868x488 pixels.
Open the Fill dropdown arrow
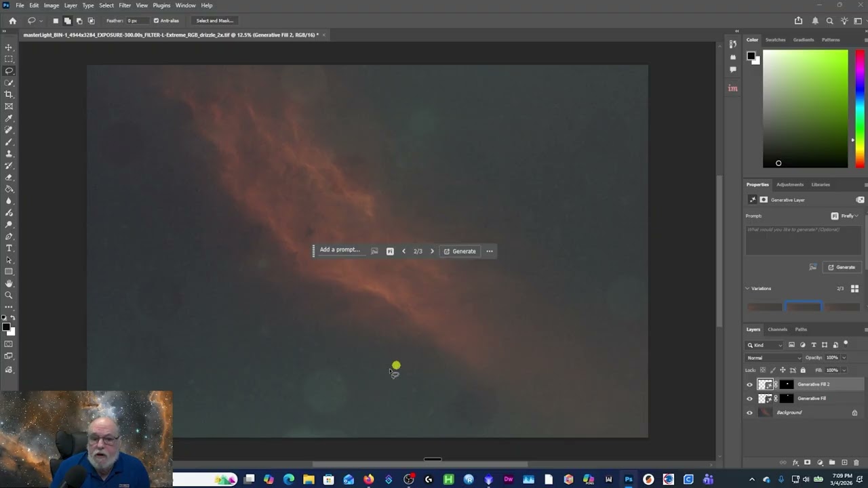[x=844, y=370]
